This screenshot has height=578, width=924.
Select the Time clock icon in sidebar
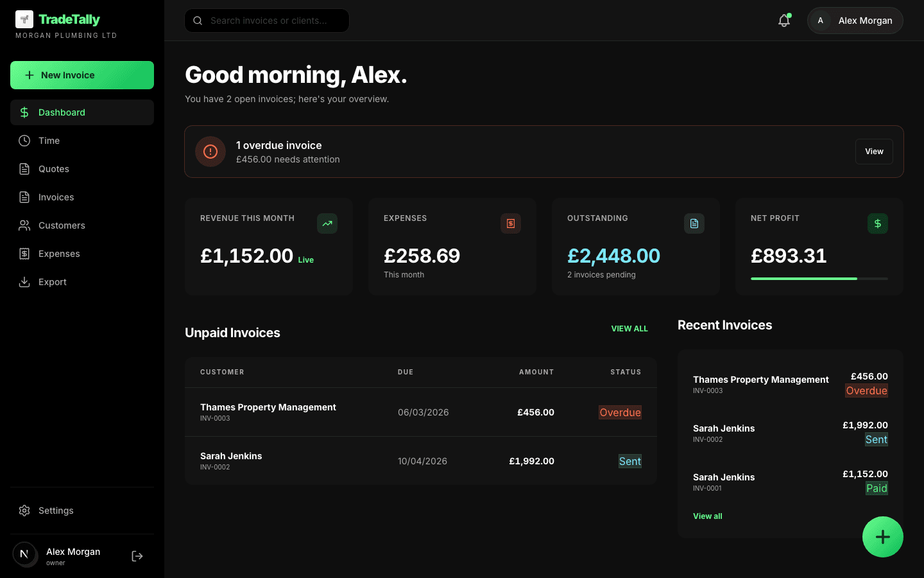pos(24,140)
